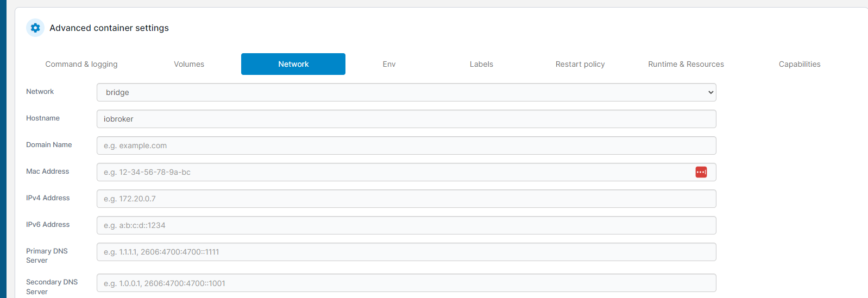Select the Network tab
The width and height of the screenshot is (868, 298).
[x=293, y=64]
